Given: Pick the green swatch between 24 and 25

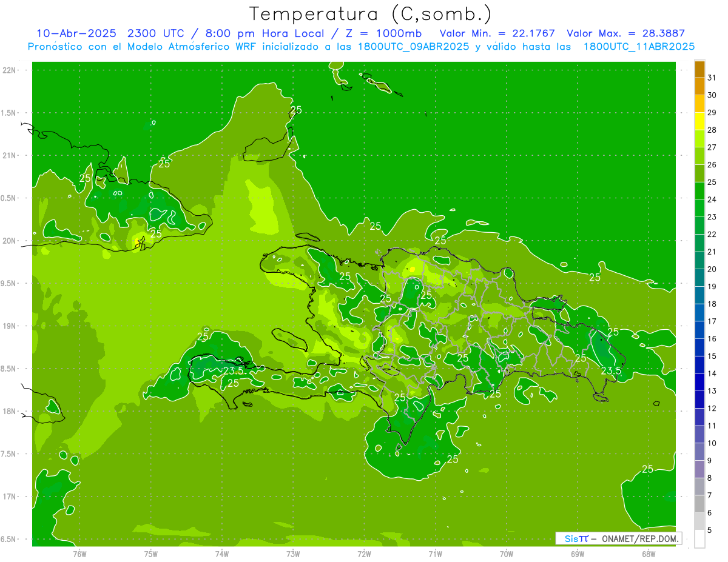Looking at the screenshot, I should (x=699, y=191).
